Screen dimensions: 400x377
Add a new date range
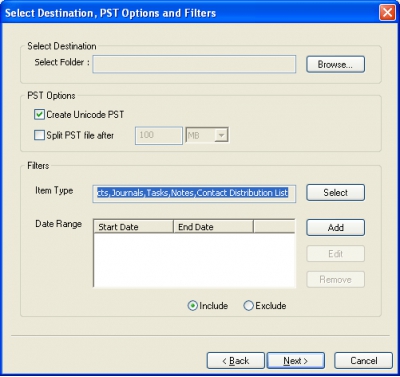coord(335,228)
